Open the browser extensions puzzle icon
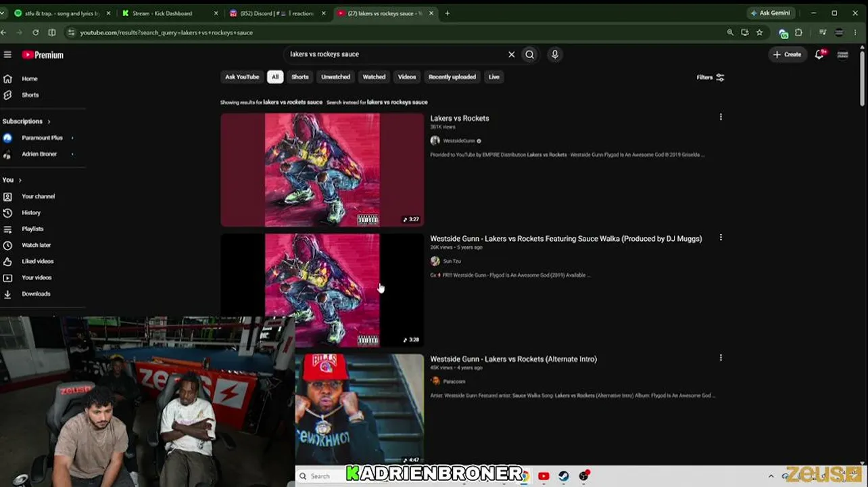 click(798, 32)
